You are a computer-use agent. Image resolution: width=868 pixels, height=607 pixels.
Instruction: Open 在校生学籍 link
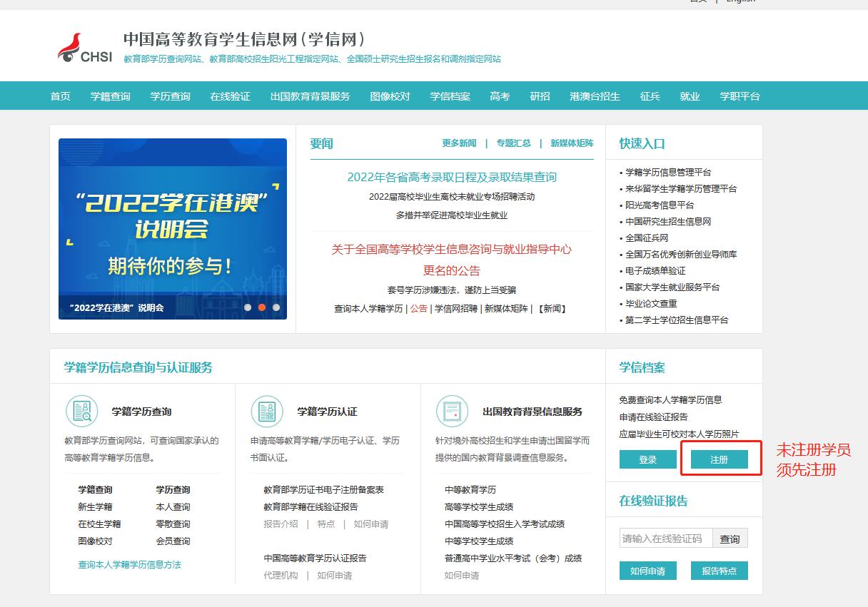click(99, 524)
